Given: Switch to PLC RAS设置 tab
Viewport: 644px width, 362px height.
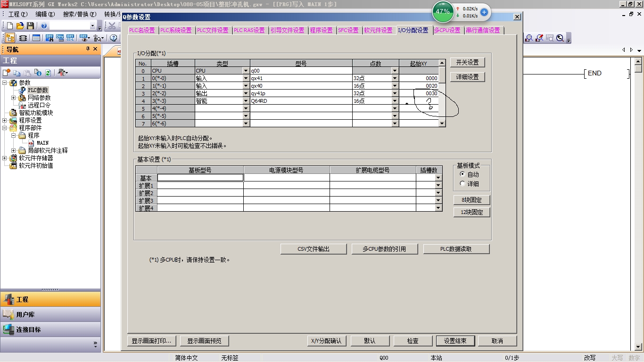Looking at the screenshot, I should (249, 30).
